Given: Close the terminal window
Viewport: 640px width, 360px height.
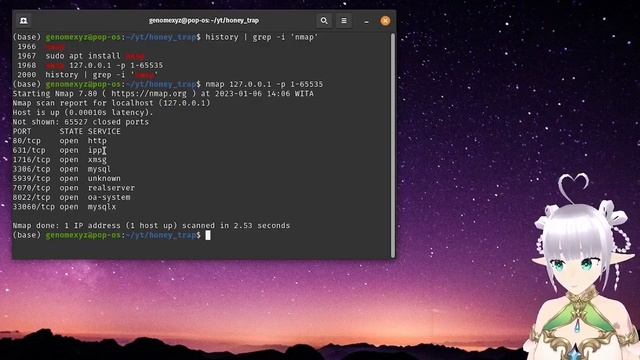Looking at the screenshot, I should click(x=385, y=21).
